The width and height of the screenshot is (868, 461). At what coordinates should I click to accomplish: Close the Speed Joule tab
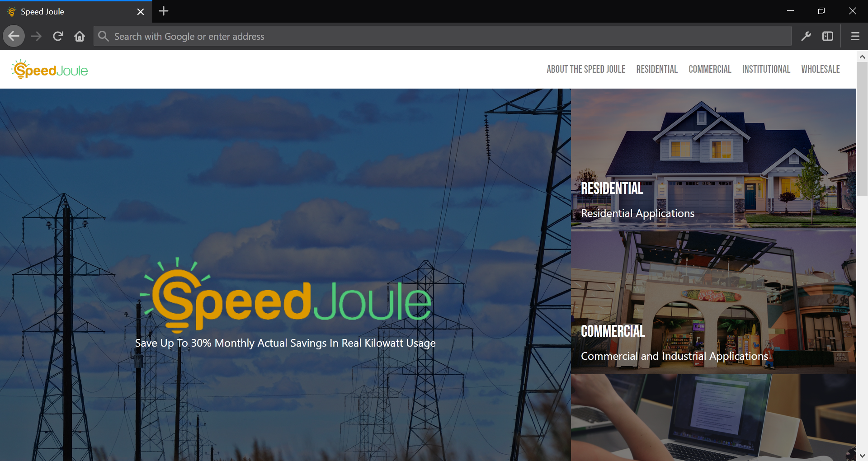pyautogui.click(x=141, y=12)
